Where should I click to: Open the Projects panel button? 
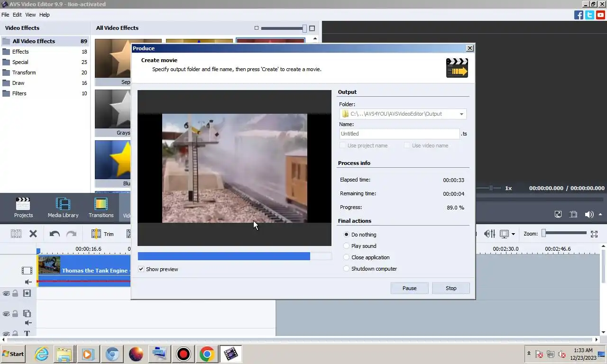point(23,208)
